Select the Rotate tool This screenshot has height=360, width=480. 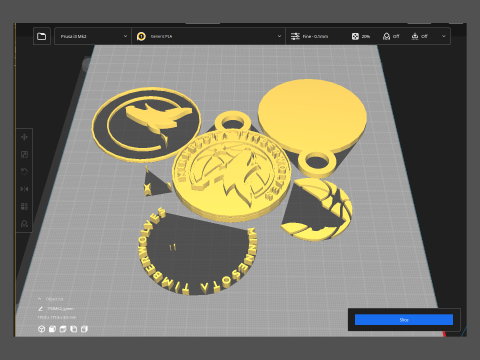click(x=24, y=172)
